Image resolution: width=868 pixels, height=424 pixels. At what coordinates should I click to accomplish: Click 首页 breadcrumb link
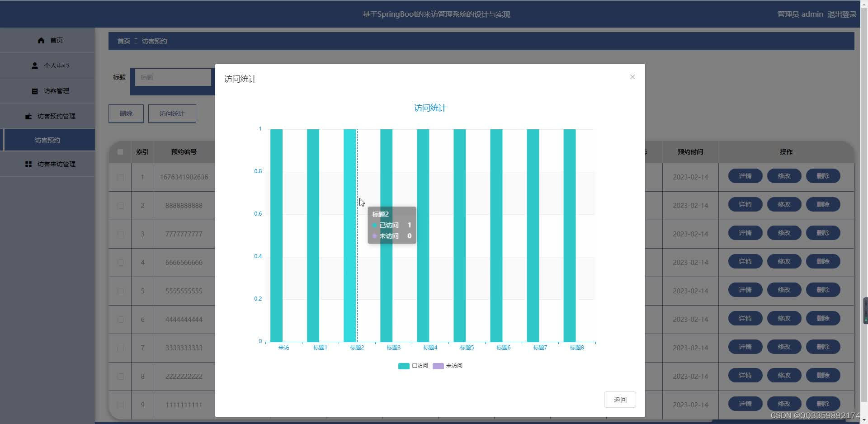pyautogui.click(x=124, y=41)
